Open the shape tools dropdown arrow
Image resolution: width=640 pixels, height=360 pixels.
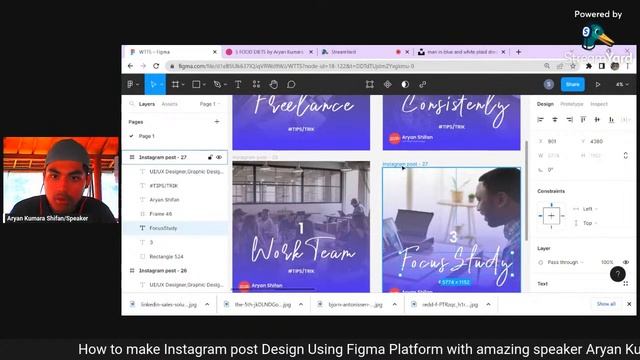pyautogui.click(x=204, y=84)
